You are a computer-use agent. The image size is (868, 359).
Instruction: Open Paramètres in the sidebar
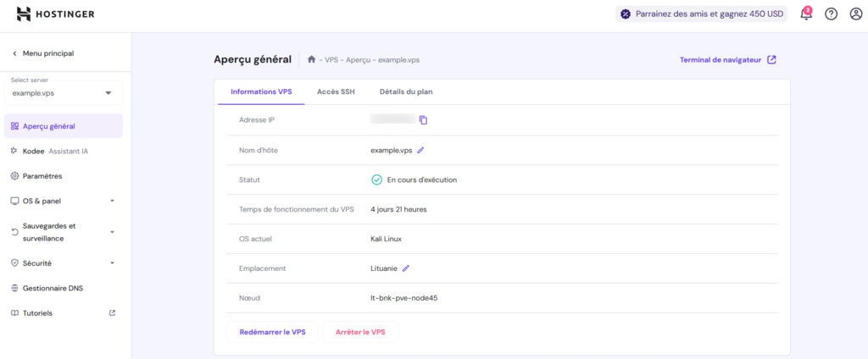click(63, 176)
